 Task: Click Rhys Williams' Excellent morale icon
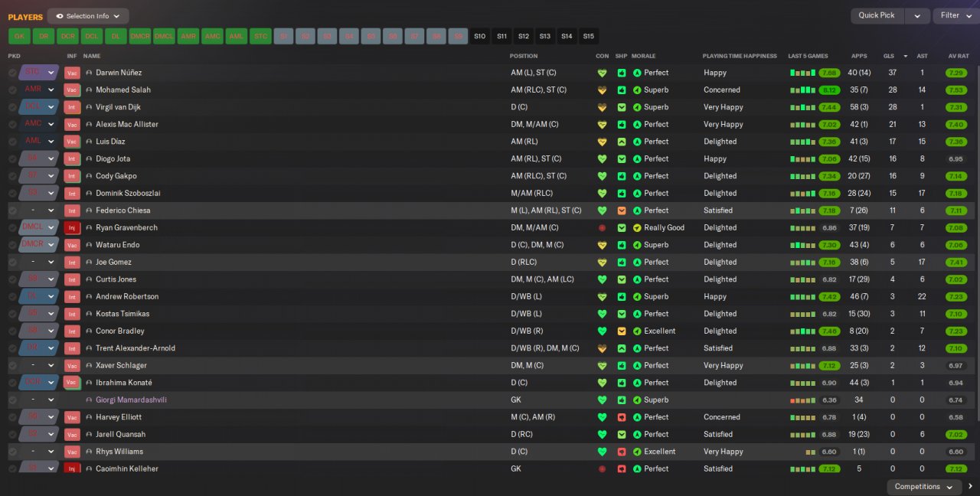[637, 452]
